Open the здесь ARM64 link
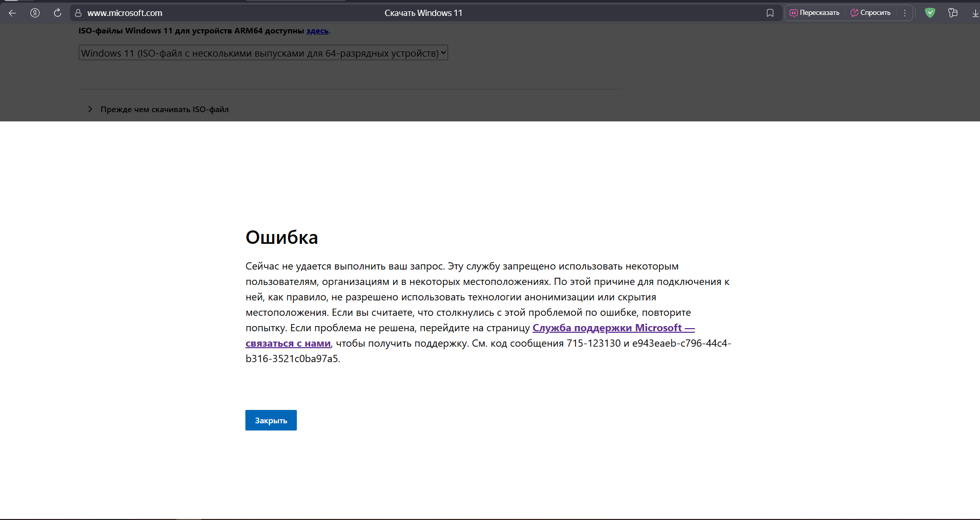 [x=317, y=31]
